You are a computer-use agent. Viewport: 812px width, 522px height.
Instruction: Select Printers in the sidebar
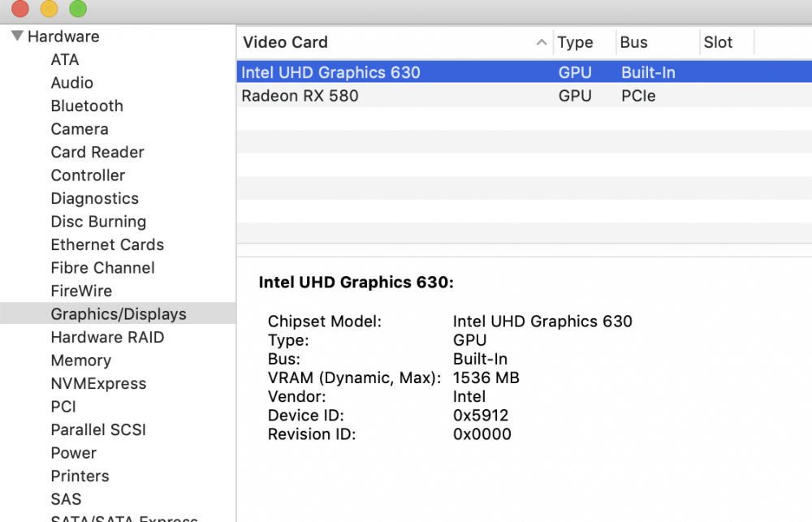[x=80, y=477]
